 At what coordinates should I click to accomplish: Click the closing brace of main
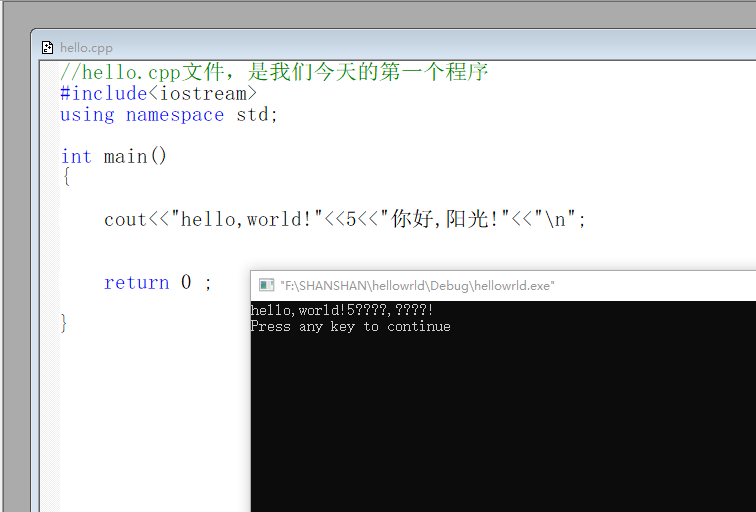[x=64, y=323]
